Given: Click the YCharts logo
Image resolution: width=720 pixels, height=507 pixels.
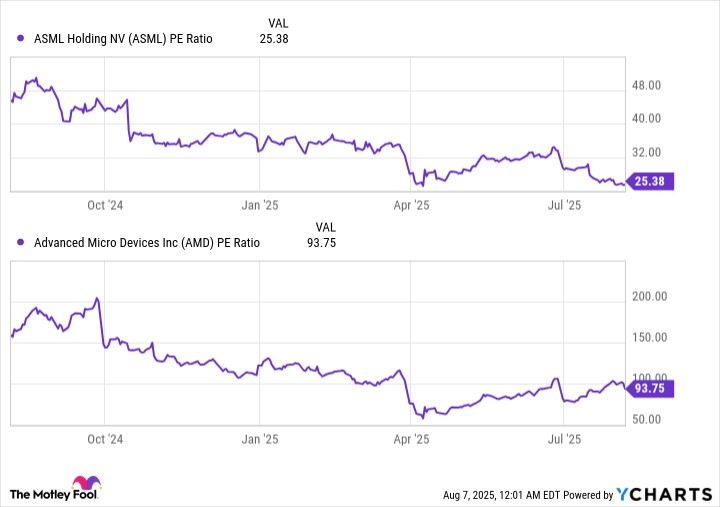Looking at the screenshot, I should [662, 493].
